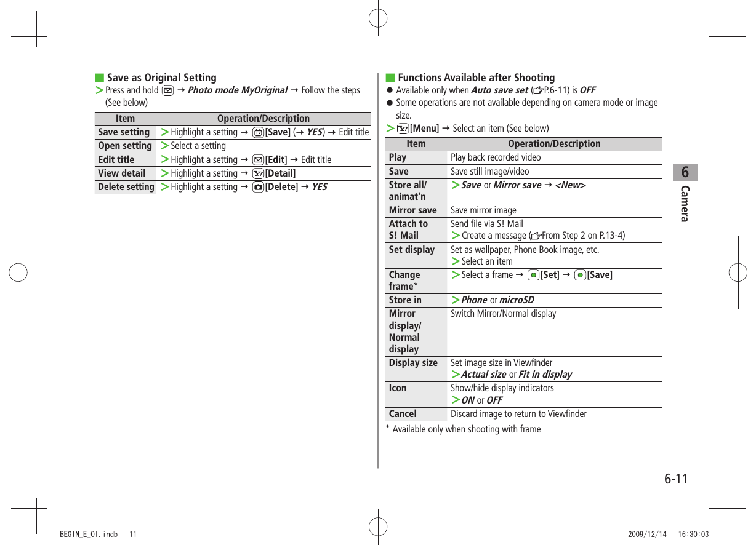Click the mail key icon before [Edit]

click(x=258, y=160)
